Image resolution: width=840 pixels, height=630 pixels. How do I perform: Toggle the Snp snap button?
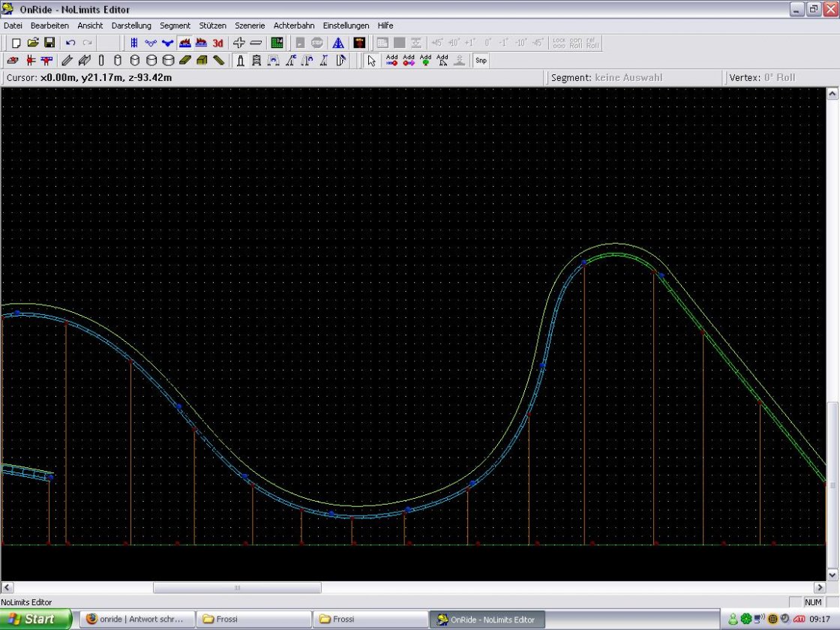[481, 61]
